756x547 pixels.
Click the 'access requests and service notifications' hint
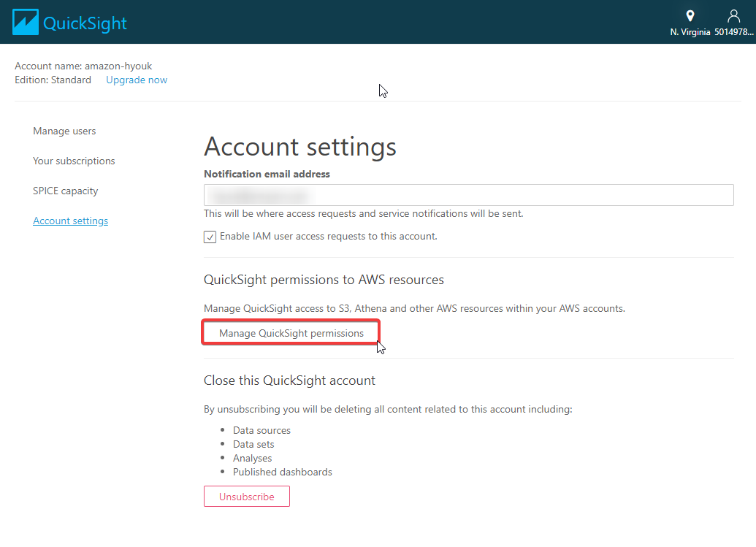pos(364,213)
